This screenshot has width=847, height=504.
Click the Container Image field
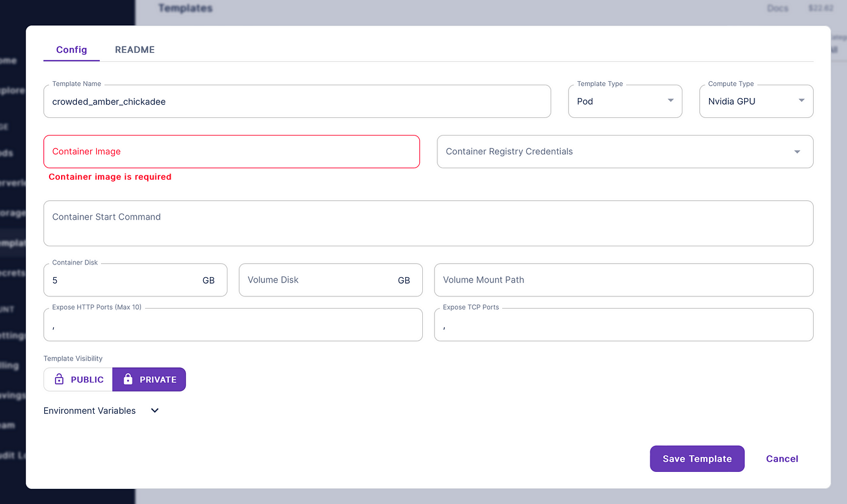tap(232, 151)
